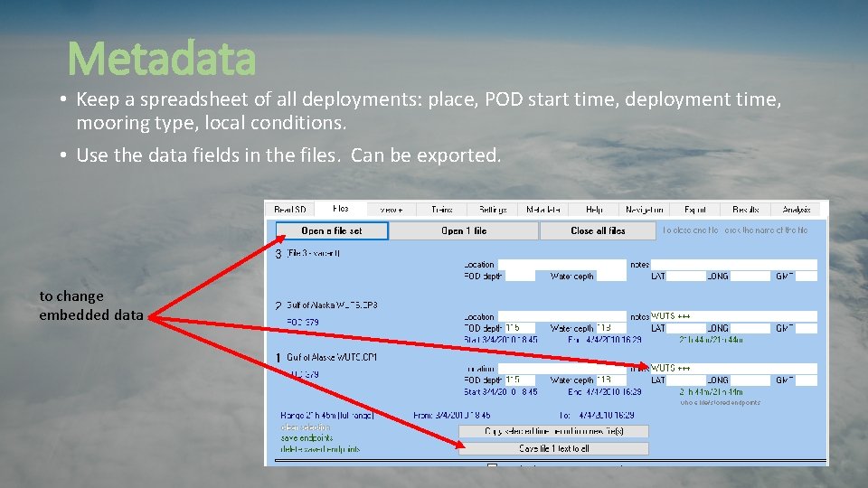The width and height of the screenshot is (868, 488).
Task: Click file 1 notes field containing WUTS +++
Action: click(x=733, y=369)
